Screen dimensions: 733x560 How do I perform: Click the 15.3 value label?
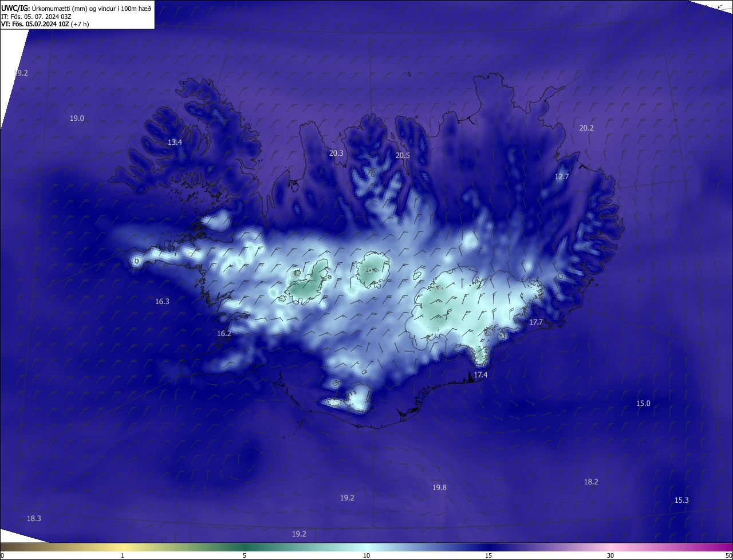click(x=681, y=500)
